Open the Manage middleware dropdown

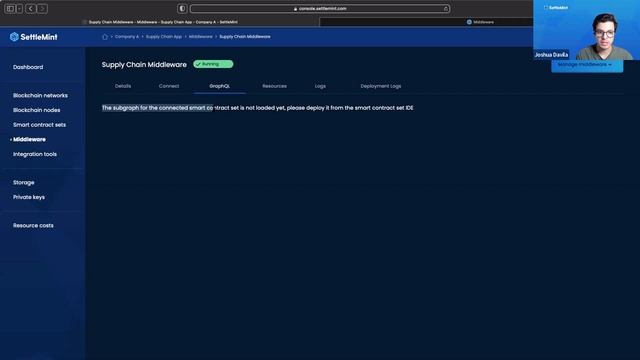click(x=587, y=65)
